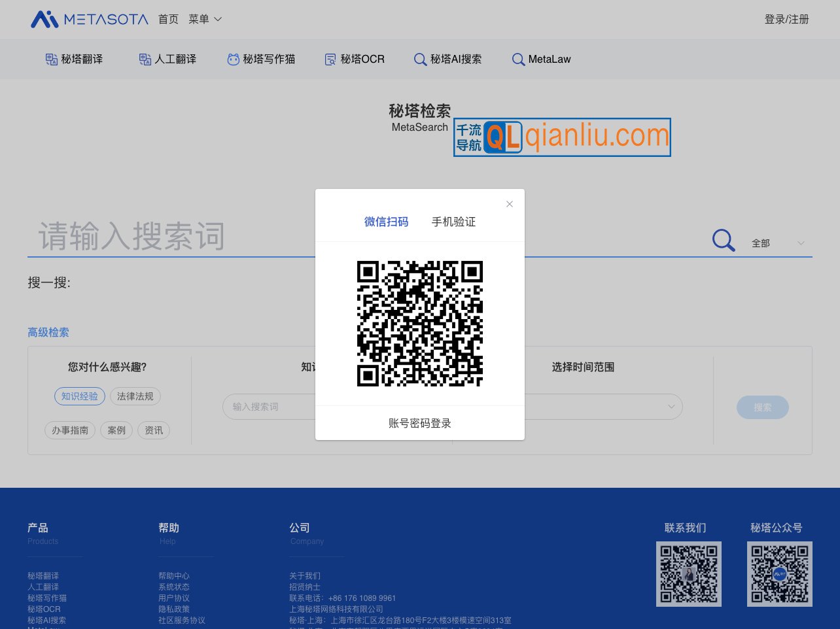The height and width of the screenshot is (629, 840).
Task: Click the search magnifier icon
Action: click(x=723, y=240)
